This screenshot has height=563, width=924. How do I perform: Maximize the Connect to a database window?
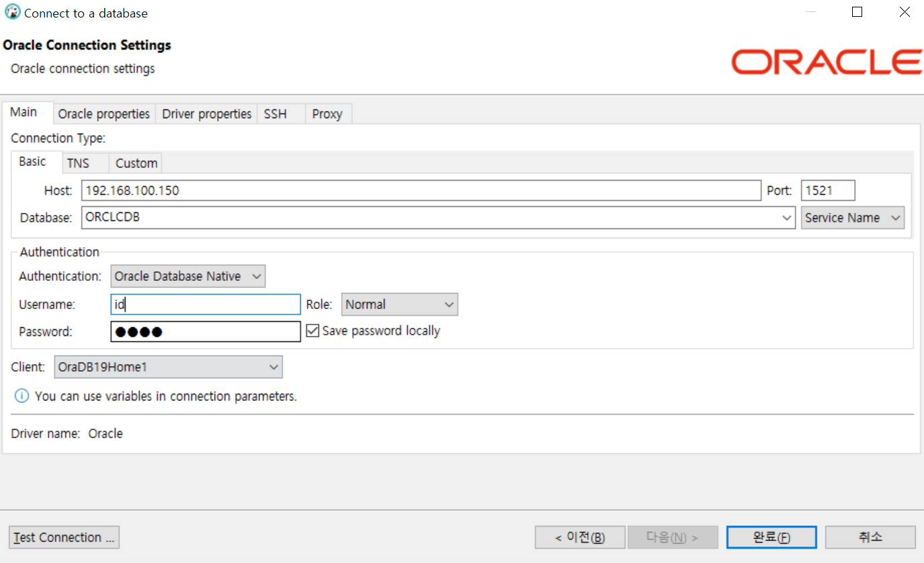coord(857,12)
